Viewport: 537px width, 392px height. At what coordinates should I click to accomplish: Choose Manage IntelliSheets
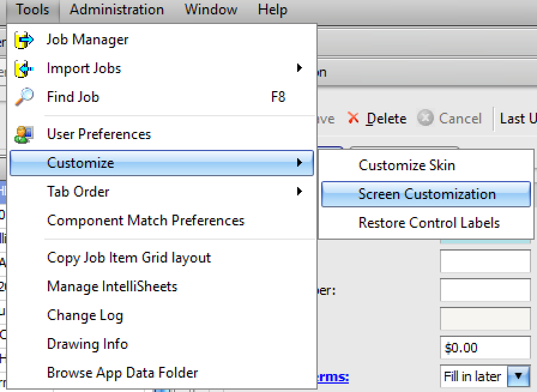tap(112, 287)
